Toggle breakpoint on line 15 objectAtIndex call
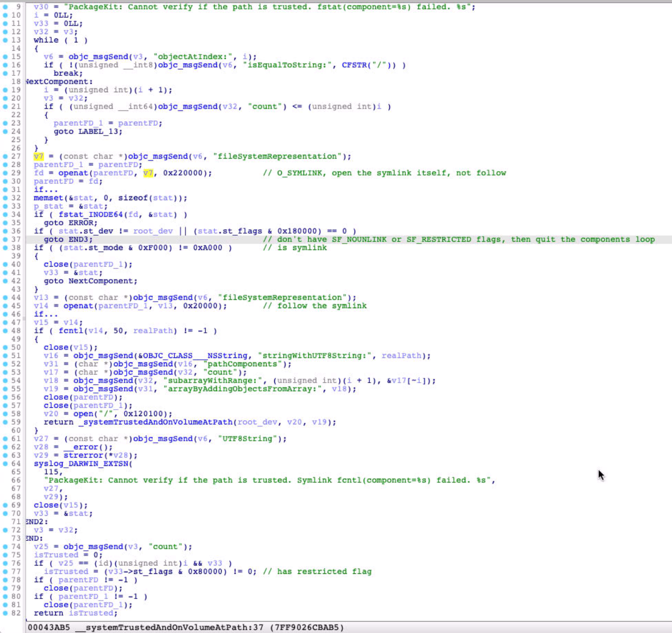This screenshot has width=672, height=633. click(x=5, y=57)
